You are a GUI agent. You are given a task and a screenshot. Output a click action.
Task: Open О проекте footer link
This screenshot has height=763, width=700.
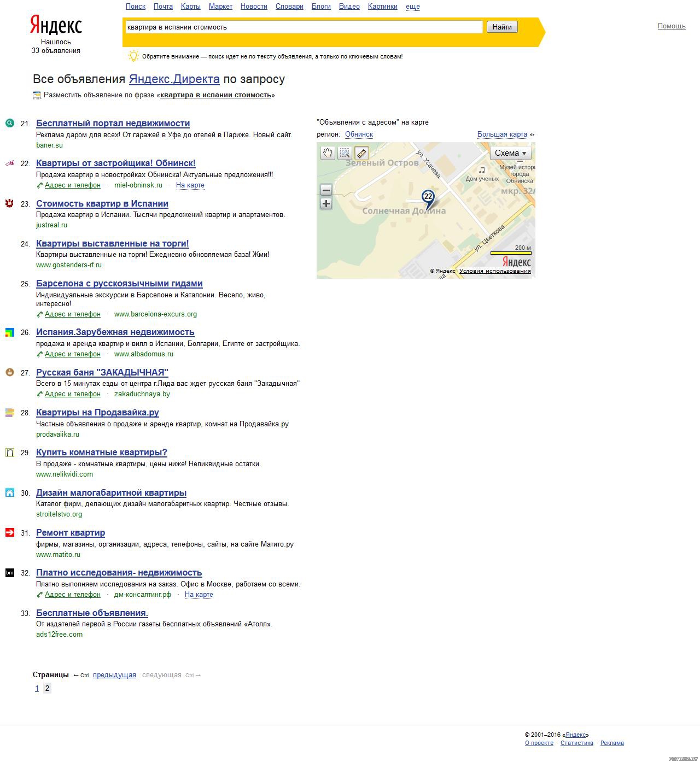tap(539, 743)
